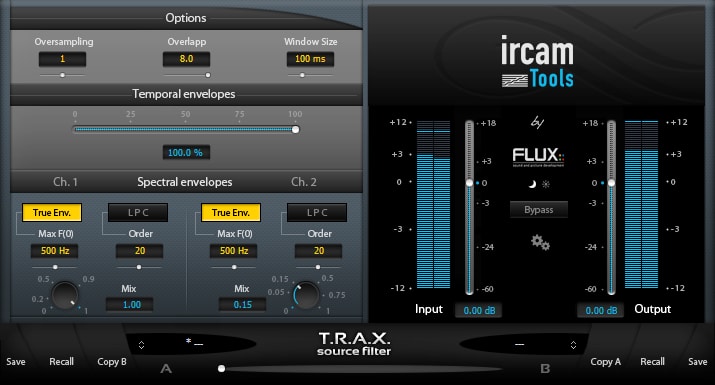This screenshot has height=385, width=715.
Task: Click the FLUX logo
Action: tap(538, 156)
